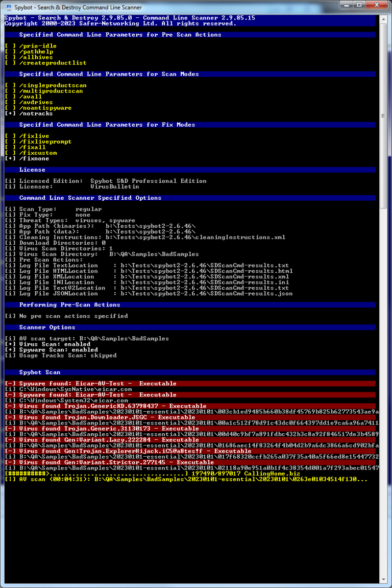Screen dimensions: 392x588
Task: Maximize the Spybot scanner window
Action: point(359,5)
